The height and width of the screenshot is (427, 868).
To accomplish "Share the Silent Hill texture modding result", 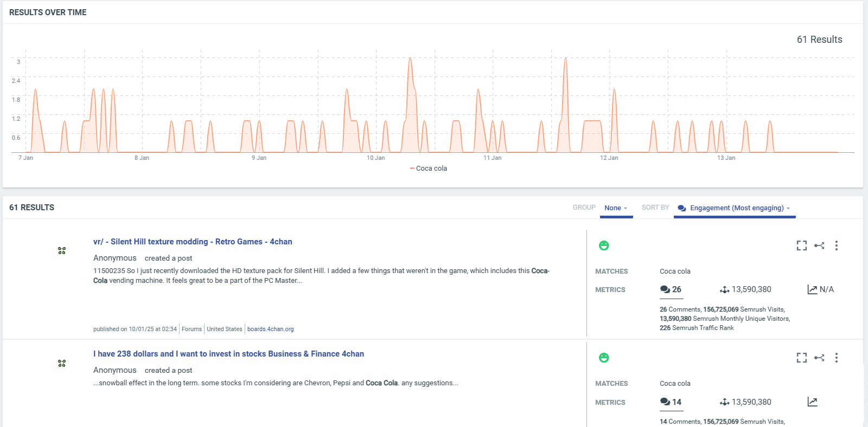I will (819, 245).
